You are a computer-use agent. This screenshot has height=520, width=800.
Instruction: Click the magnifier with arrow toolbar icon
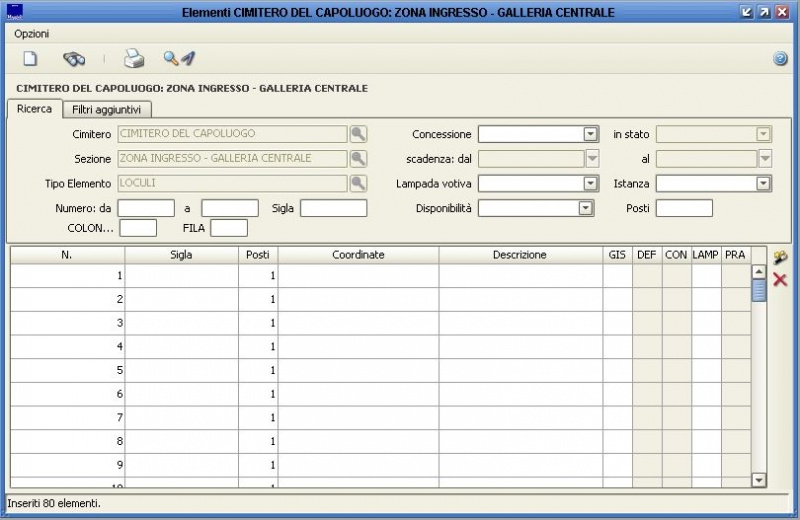coord(179,59)
